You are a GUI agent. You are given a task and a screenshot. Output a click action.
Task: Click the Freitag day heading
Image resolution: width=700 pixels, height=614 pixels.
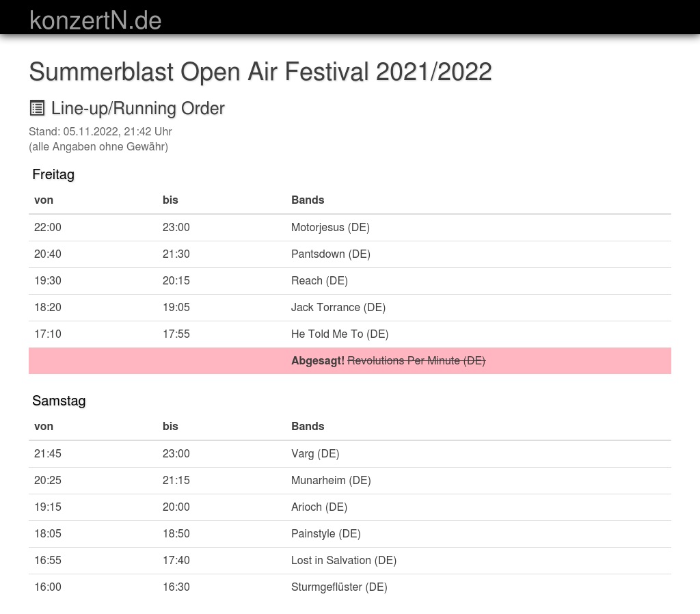coord(53,174)
